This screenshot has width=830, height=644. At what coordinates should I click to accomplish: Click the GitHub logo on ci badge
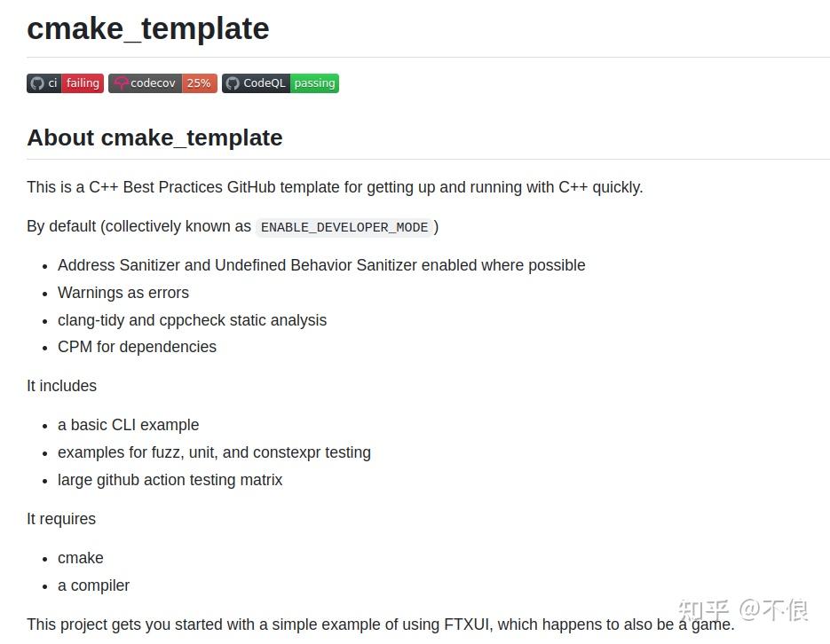(36, 83)
